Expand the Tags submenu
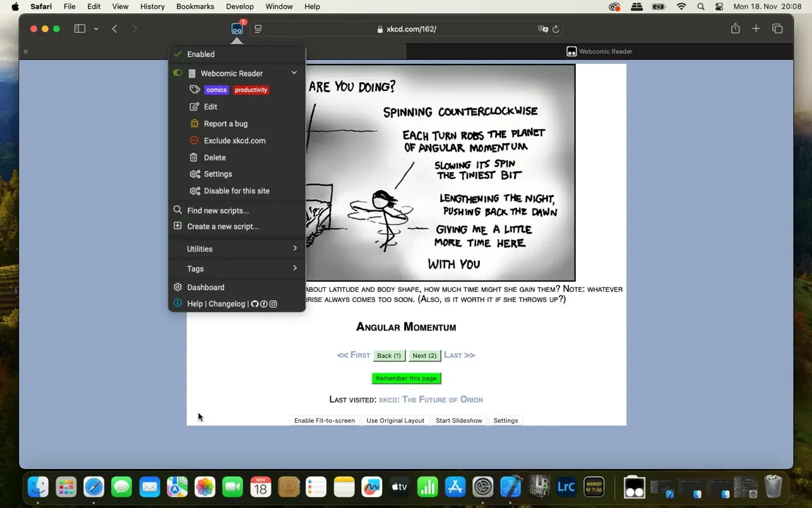812x508 pixels. pos(295,269)
